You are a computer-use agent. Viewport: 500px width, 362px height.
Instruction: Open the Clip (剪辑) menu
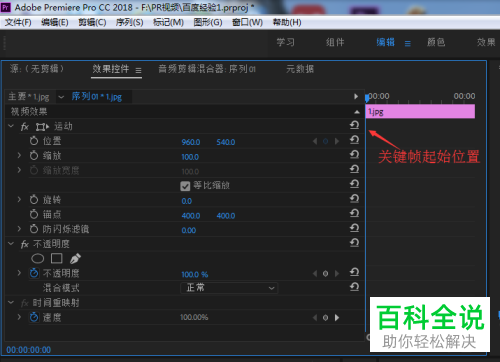click(92, 22)
